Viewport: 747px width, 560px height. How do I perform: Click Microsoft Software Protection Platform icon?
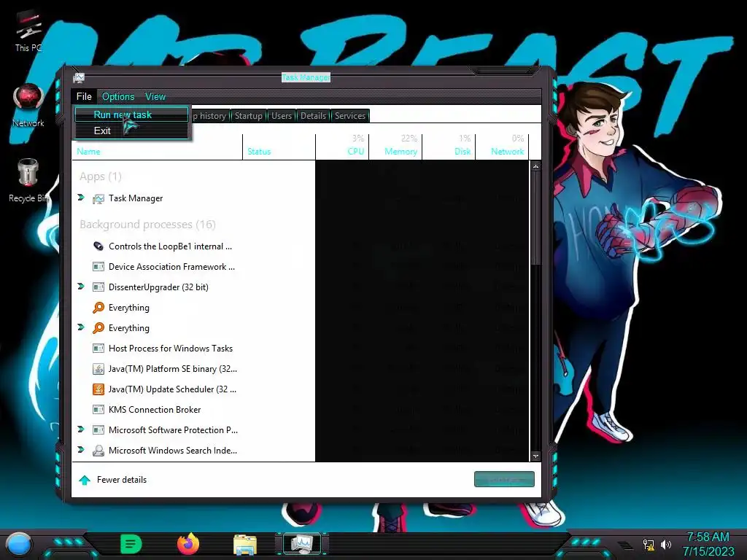98,430
